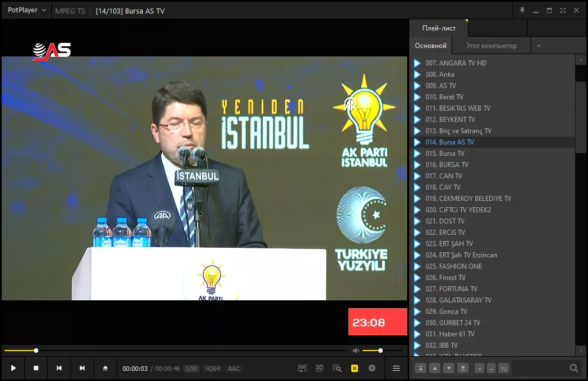Select 015. Bursa TV entry

click(x=493, y=153)
